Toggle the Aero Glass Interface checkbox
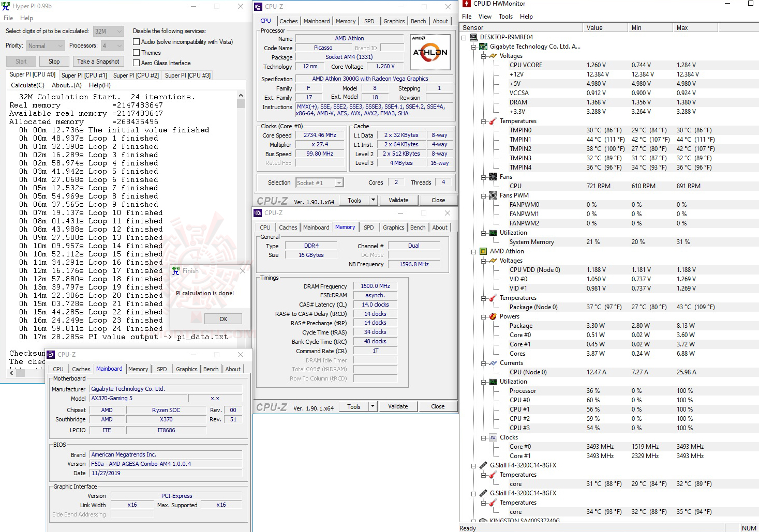 point(137,63)
